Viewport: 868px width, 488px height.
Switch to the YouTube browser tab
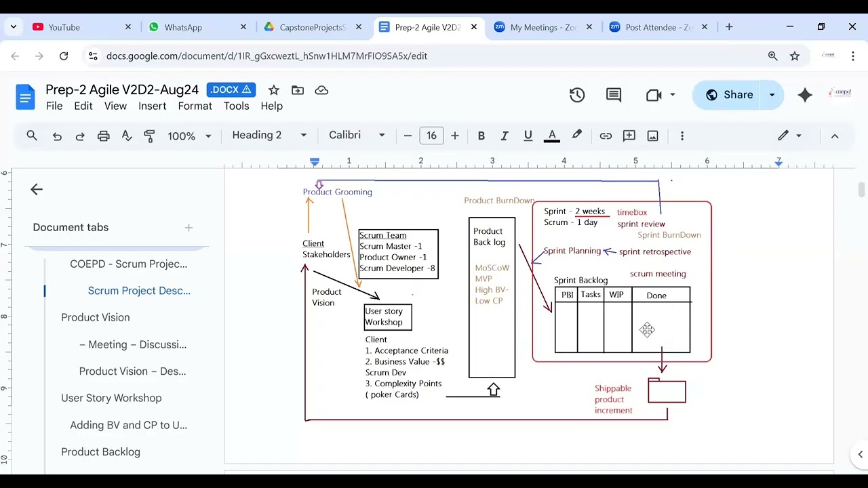81,27
